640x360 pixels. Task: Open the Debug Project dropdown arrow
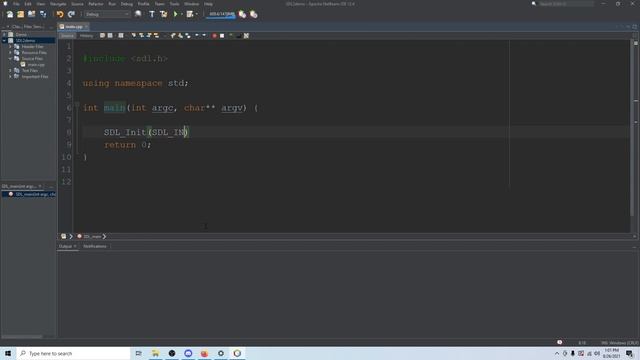(197, 14)
